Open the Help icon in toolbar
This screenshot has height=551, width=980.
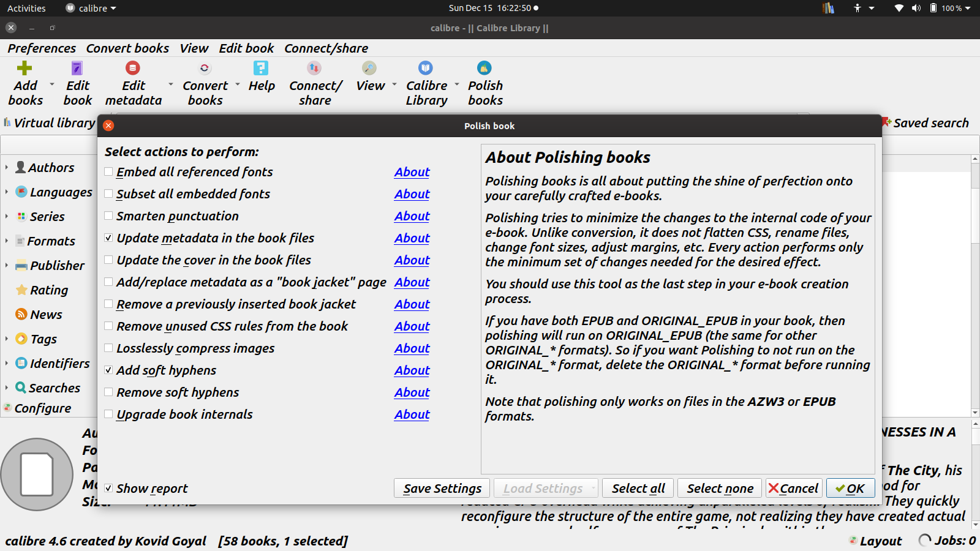(262, 68)
